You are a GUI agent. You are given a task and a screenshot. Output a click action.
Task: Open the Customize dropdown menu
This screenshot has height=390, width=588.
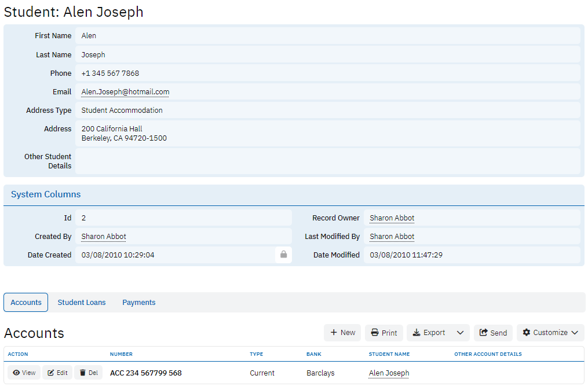tap(550, 333)
